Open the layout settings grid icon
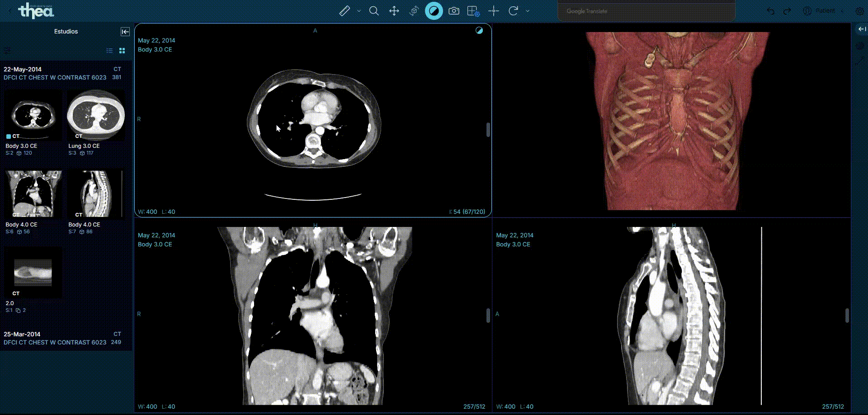This screenshot has width=868, height=415. pyautogui.click(x=473, y=11)
